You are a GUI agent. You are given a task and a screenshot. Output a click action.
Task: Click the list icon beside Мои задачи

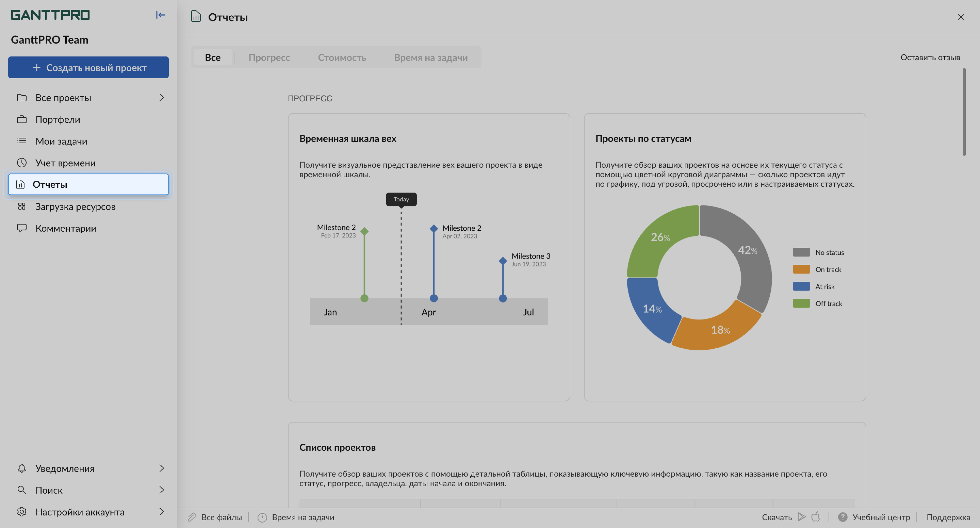click(x=22, y=141)
